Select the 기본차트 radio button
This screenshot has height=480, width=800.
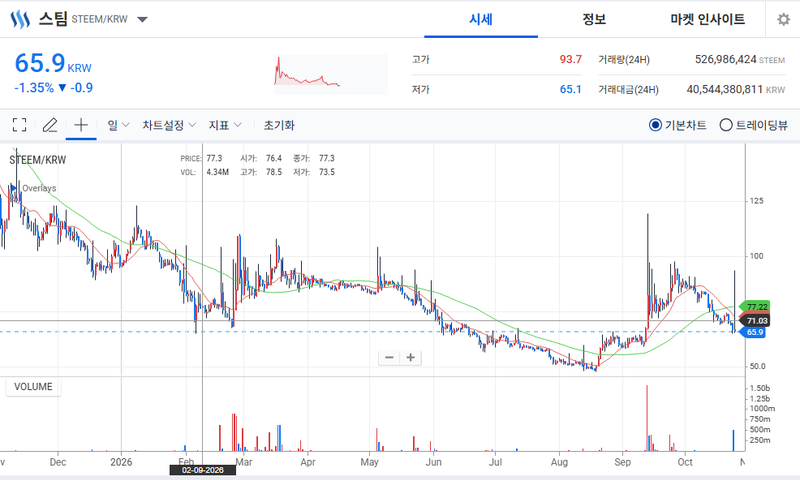655,125
